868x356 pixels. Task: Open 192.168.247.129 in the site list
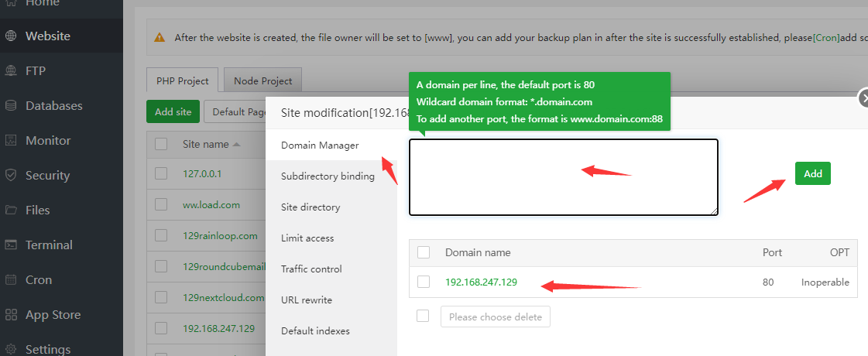coord(218,328)
